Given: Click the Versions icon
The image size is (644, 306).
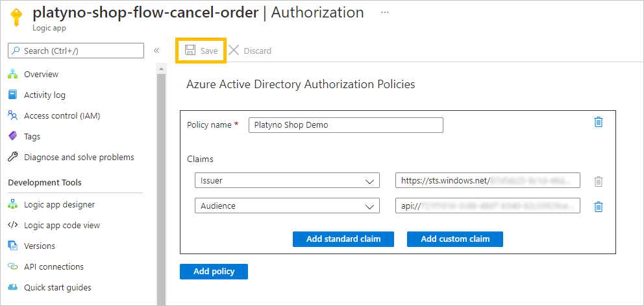Looking at the screenshot, I should click(13, 246).
